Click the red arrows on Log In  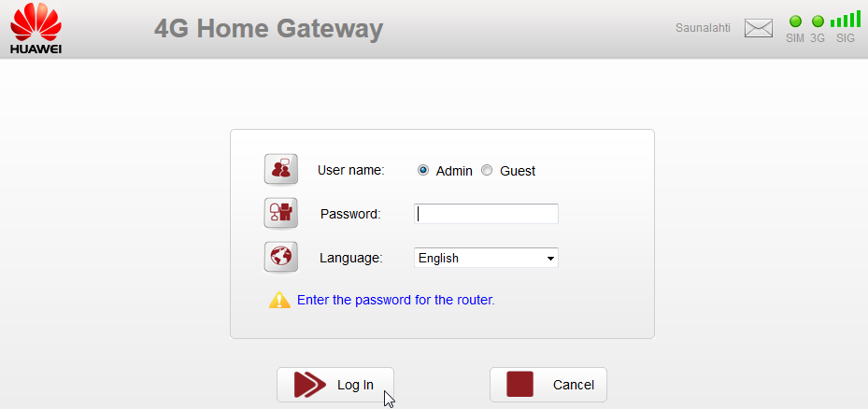[x=309, y=385]
